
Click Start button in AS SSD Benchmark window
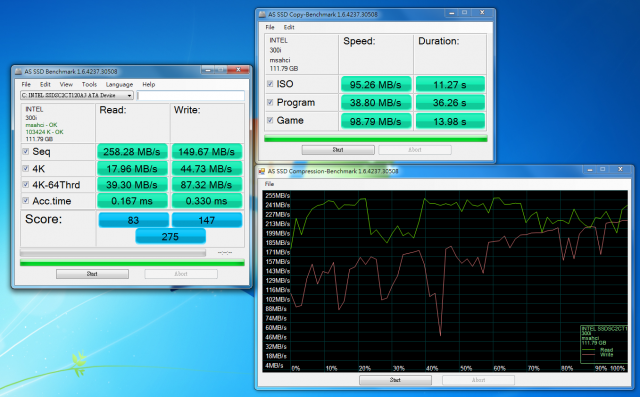coord(92,274)
